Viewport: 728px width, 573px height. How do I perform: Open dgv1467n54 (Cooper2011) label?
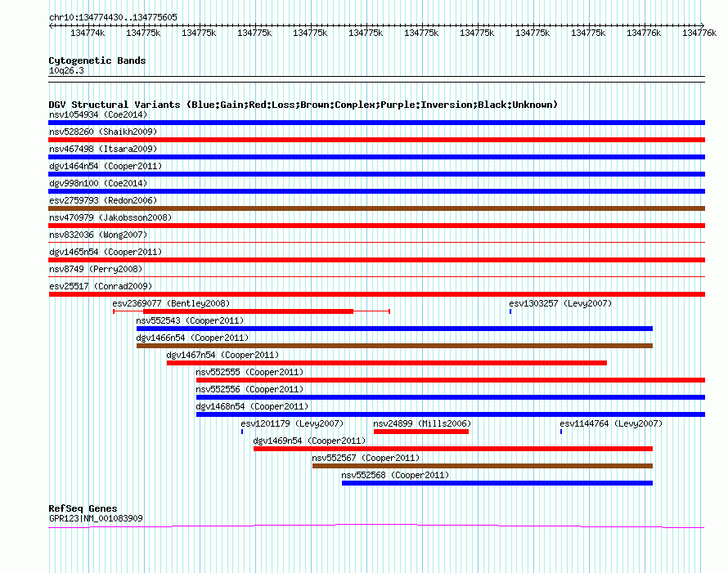[x=222, y=355]
